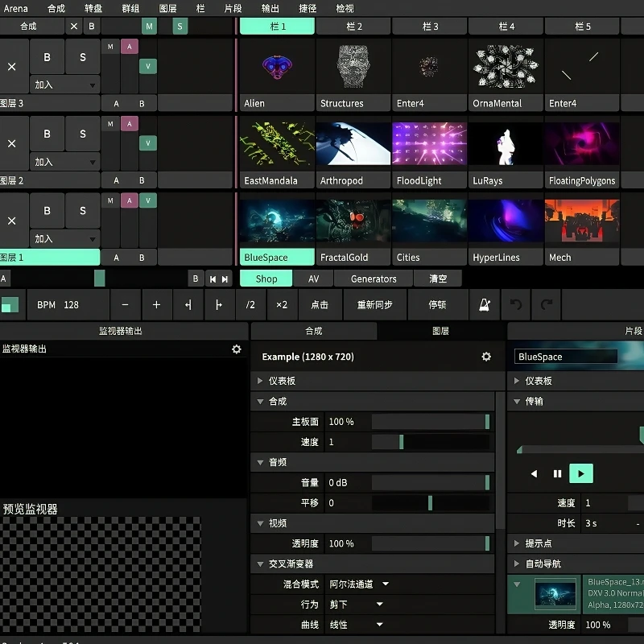The height and width of the screenshot is (644, 644).
Task: Clear layer 3 with its X button
Action: pos(12,67)
